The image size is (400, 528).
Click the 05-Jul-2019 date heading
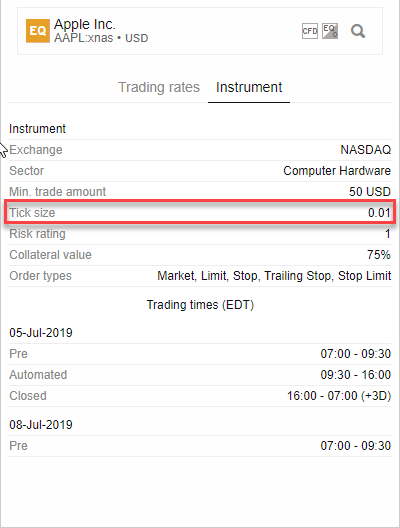pos(41,333)
